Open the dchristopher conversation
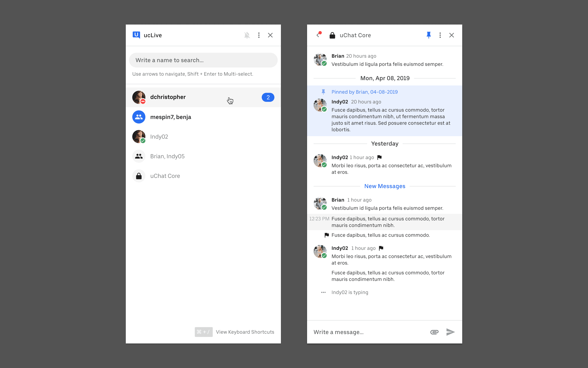This screenshot has width=588, height=368. click(203, 97)
